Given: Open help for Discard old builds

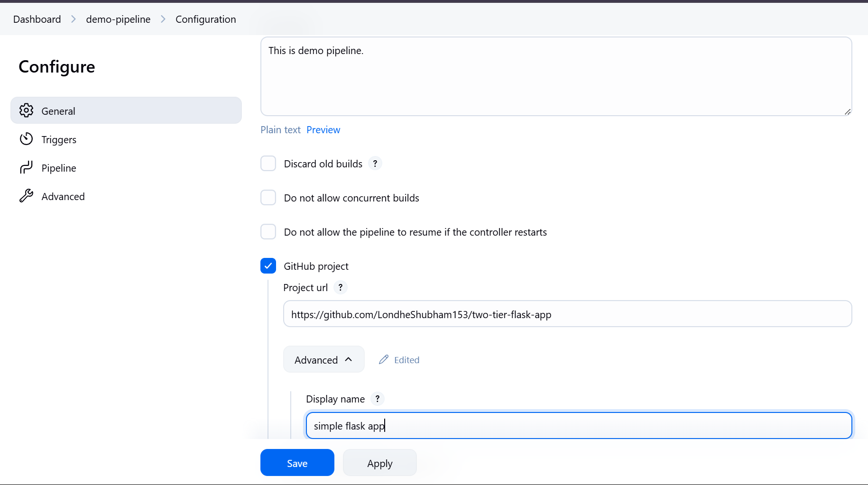Looking at the screenshot, I should tap(375, 164).
